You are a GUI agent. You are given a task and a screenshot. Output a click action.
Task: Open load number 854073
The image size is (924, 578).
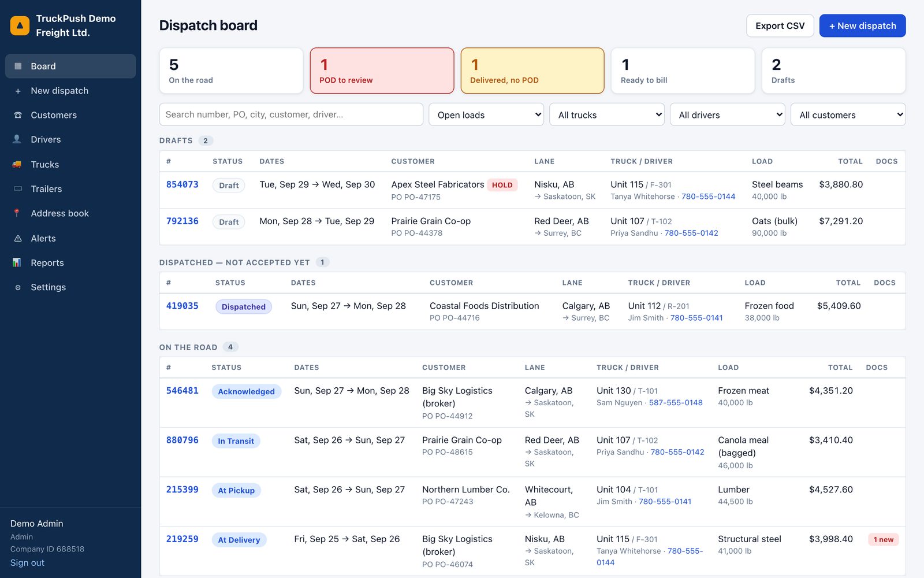pyautogui.click(x=182, y=184)
